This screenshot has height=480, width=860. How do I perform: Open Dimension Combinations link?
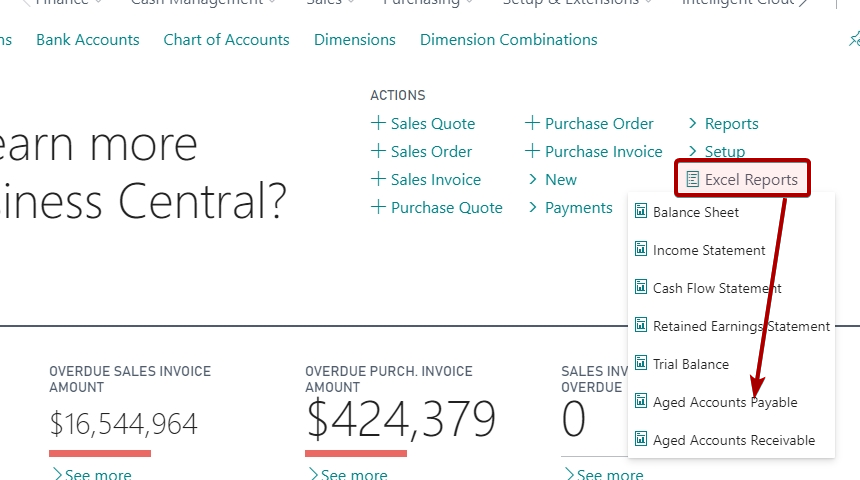[x=508, y=39]
